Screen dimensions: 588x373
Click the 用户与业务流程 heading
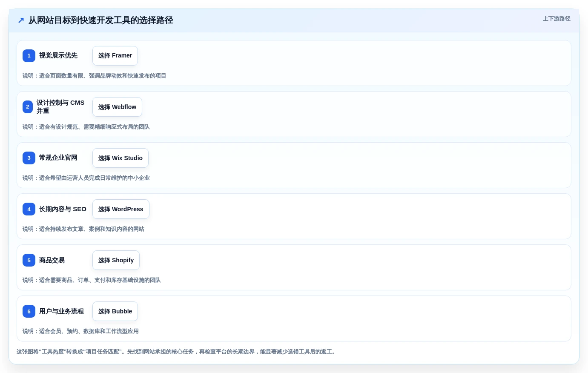coord(61,311)
